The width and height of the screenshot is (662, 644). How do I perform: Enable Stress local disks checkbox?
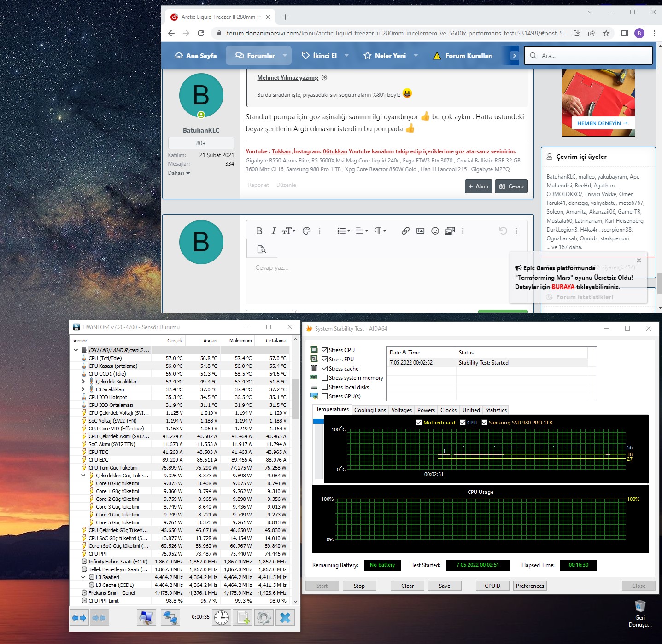point(324,387)
